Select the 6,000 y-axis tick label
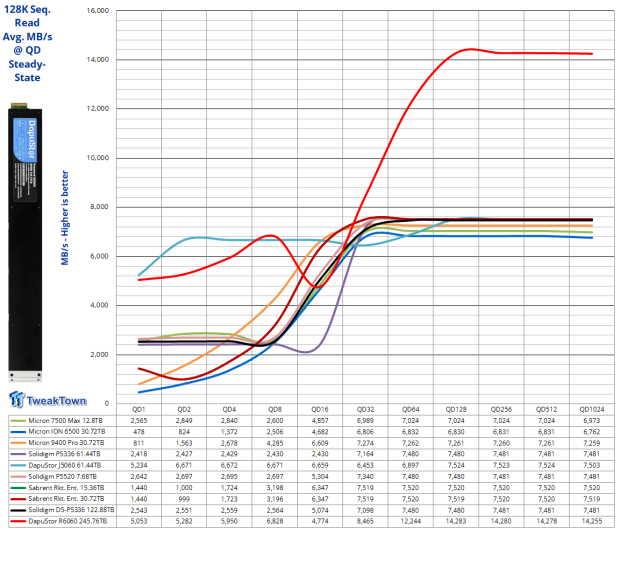 click(99, 256)
